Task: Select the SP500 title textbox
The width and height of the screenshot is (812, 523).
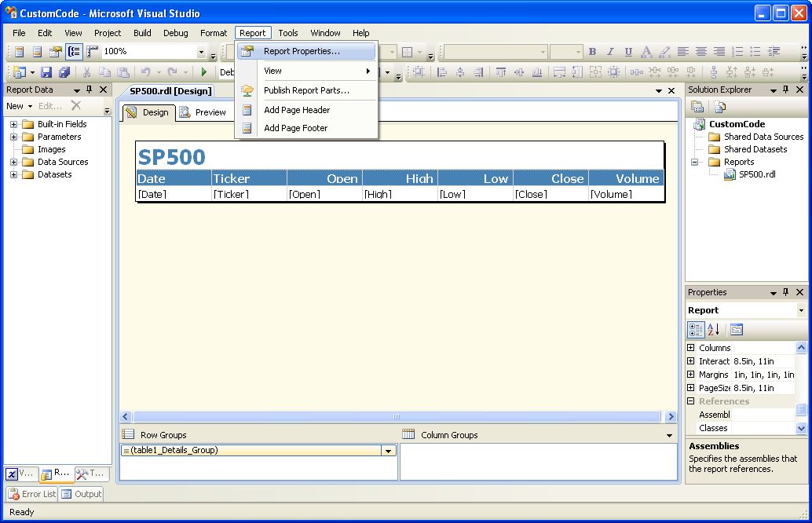Action: 399,157
